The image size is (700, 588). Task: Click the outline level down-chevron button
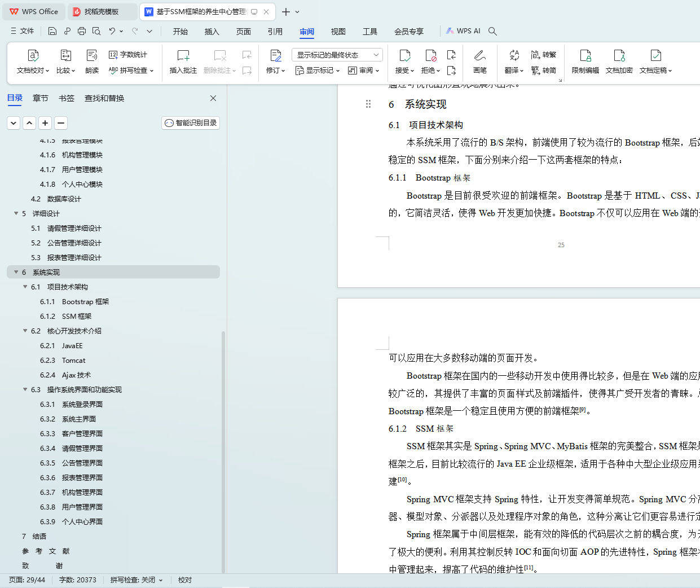[x=14, y=123]
